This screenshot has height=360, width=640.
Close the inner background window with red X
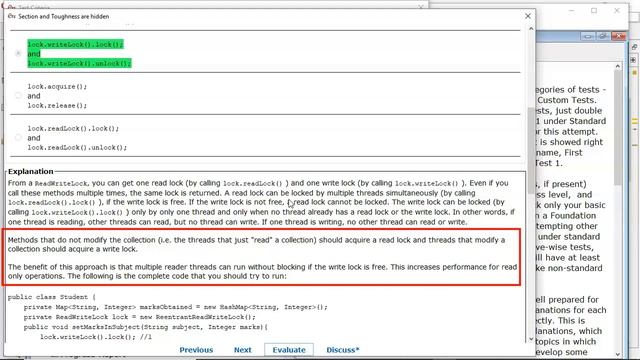pyautogui.click(x=618, y=36)
